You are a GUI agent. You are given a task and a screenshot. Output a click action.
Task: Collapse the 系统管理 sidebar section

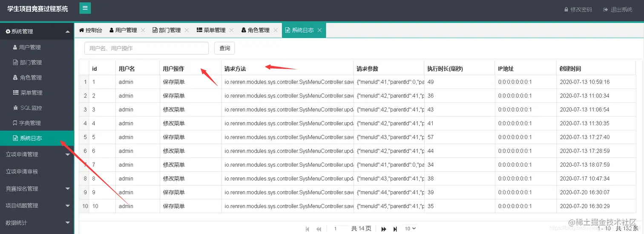(37, 31)
